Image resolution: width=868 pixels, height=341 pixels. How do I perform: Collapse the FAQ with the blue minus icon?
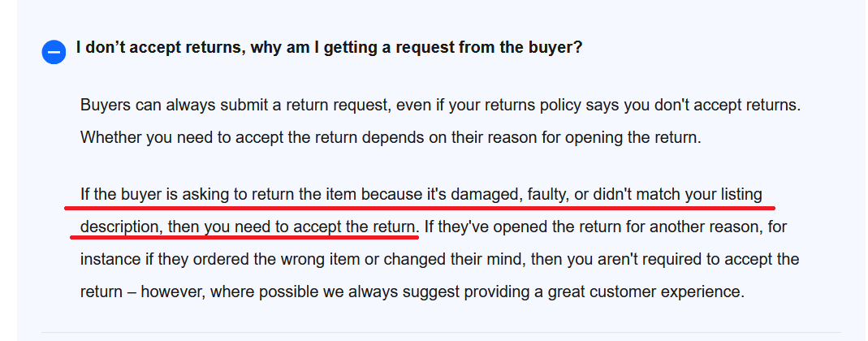[x=54, y=53]
